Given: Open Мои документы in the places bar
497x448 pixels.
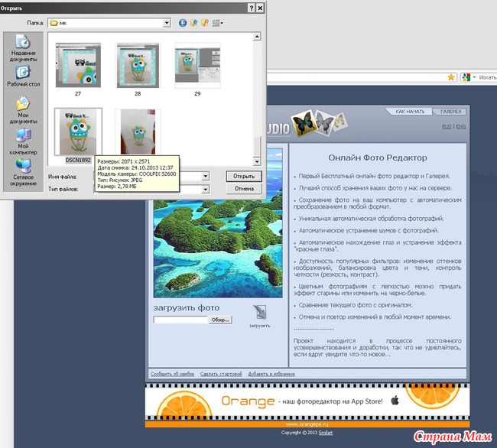Looking at the screenshot, I should coord(24,109).
